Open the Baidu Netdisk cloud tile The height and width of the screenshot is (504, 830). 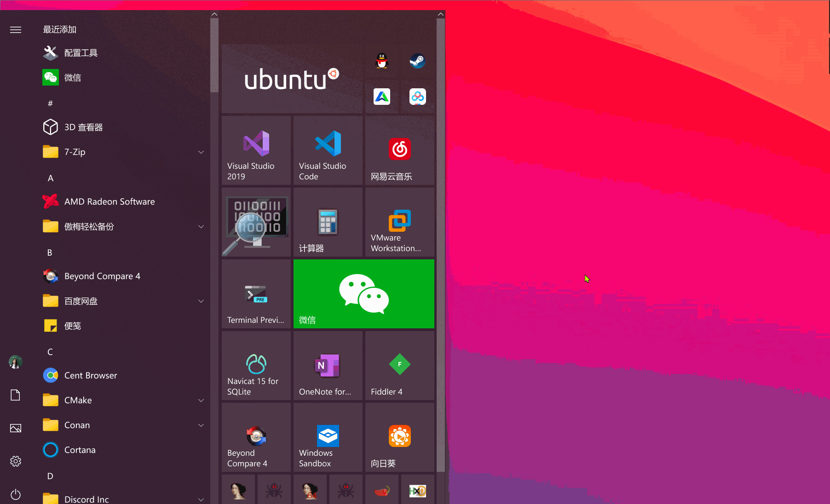[418, 97]
